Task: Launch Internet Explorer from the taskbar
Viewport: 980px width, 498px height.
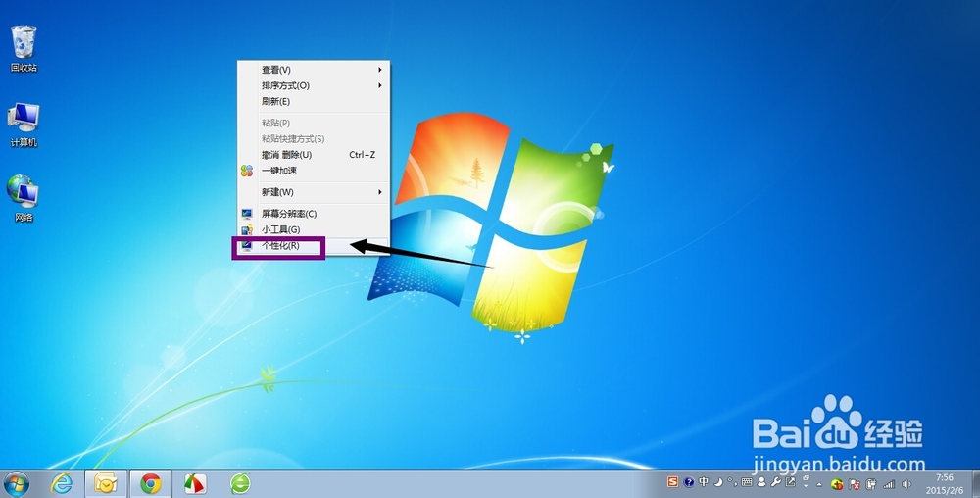Action: click(x=61, y=483)
